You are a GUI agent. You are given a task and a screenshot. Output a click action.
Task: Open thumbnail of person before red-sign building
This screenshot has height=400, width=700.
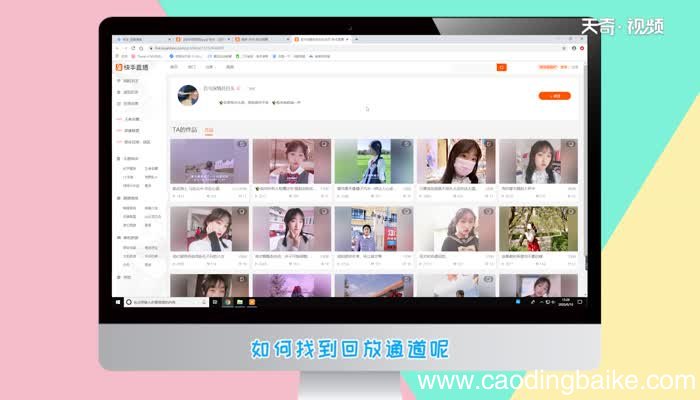(374, 229)
